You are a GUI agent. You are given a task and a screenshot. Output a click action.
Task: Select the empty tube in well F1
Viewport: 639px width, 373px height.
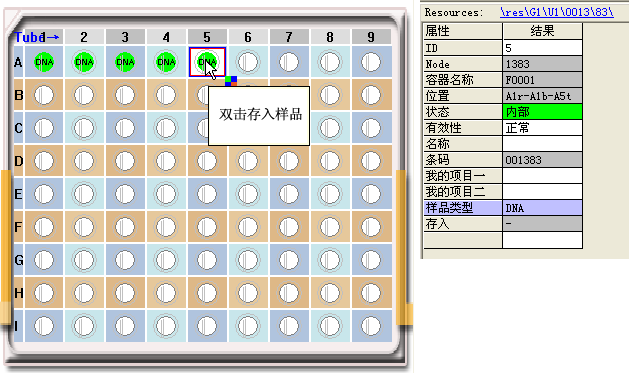pos(44,227)
